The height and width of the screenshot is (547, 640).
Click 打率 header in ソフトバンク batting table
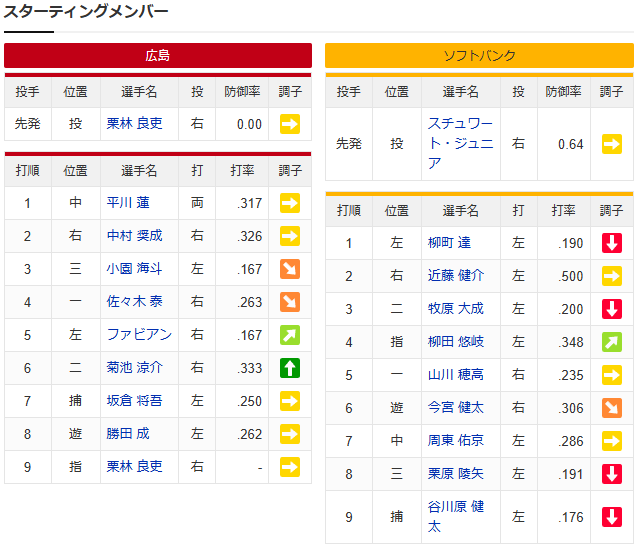click(x=563, y=210)
